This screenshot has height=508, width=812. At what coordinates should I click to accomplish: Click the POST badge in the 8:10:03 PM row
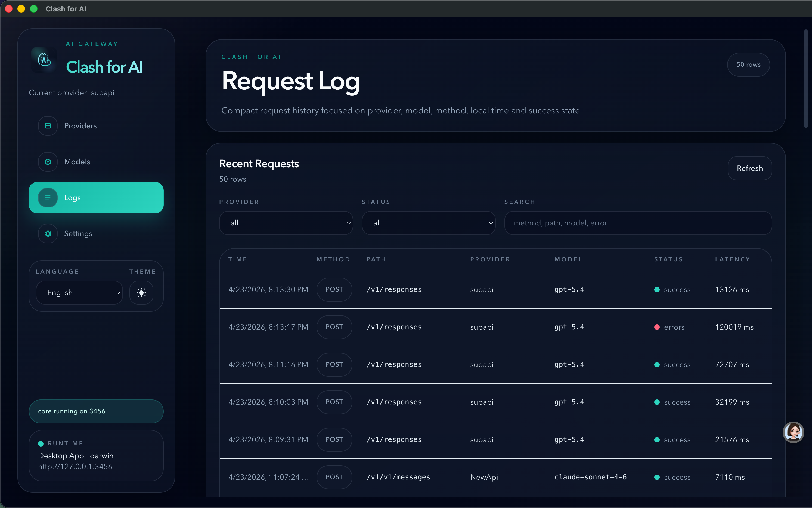334,402
